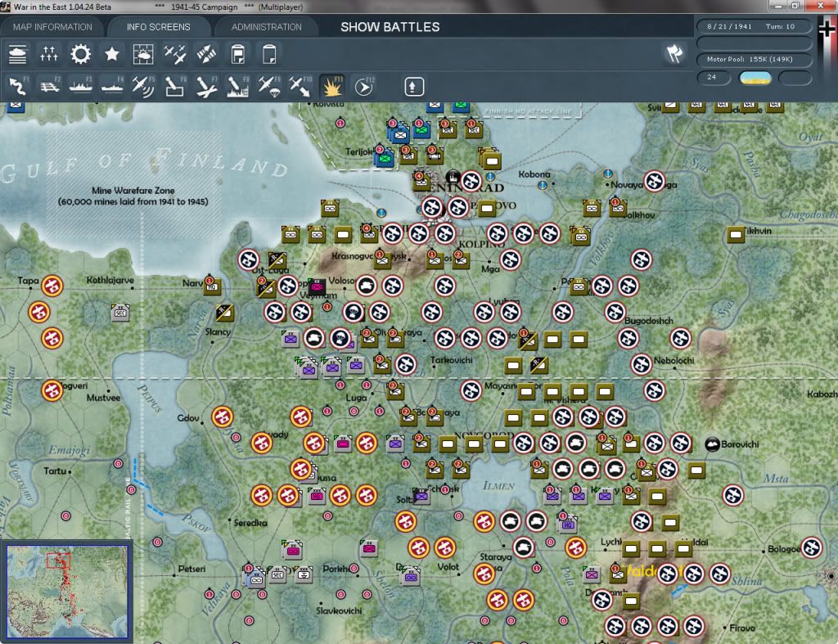Click the Slavkovichi town label
838x644 pixels.
click(x=339, y=610)
